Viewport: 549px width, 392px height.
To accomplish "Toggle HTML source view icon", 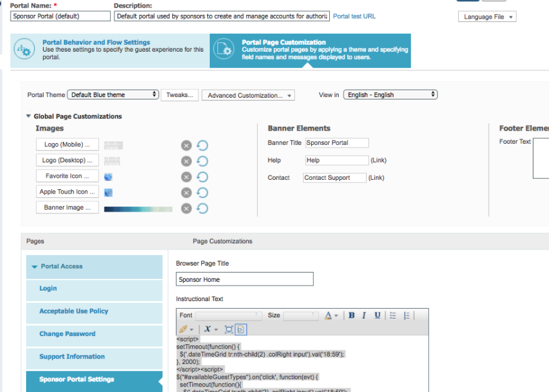I will (x=240, y=329).
